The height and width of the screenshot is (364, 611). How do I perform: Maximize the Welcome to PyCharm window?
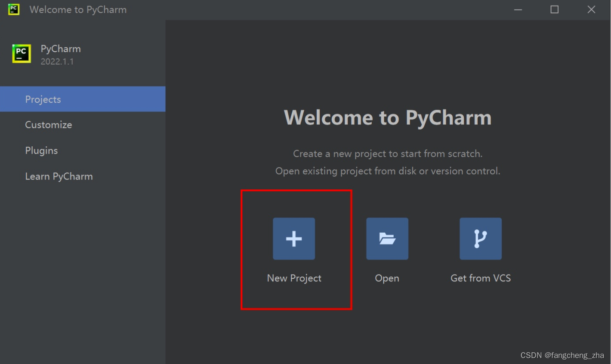pos(555,9)
